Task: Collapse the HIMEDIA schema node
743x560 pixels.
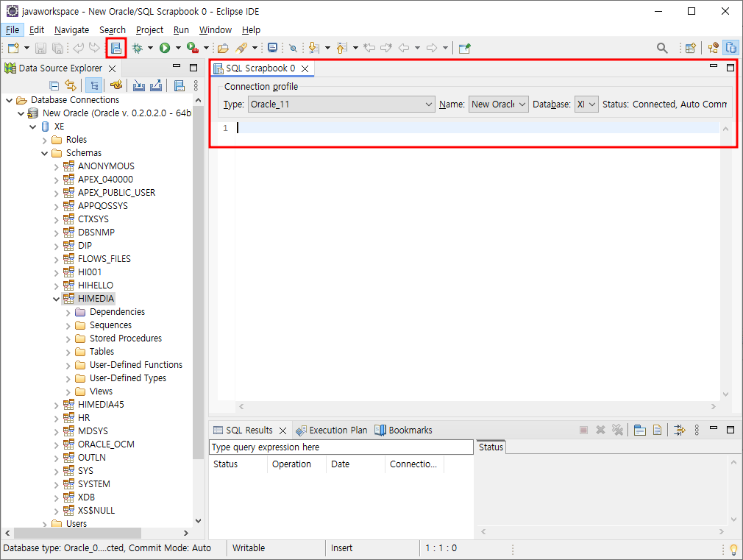Action: pyautogui.click(x=56, y=299)
